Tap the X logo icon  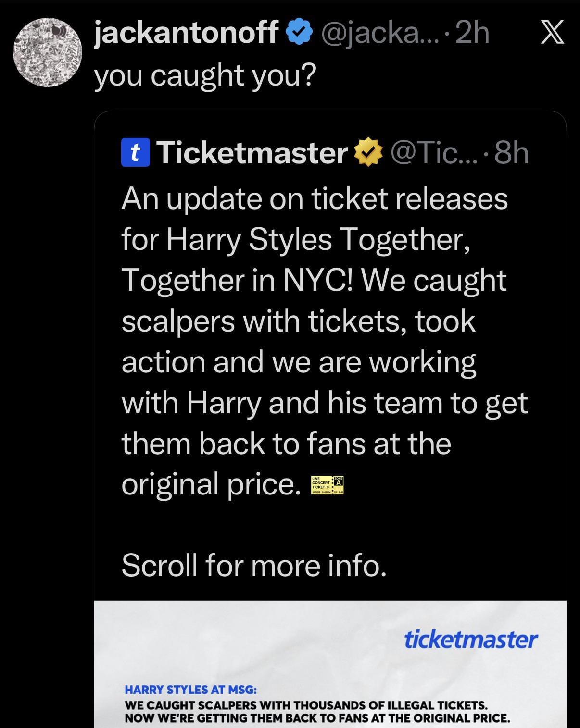coord(552,34)
